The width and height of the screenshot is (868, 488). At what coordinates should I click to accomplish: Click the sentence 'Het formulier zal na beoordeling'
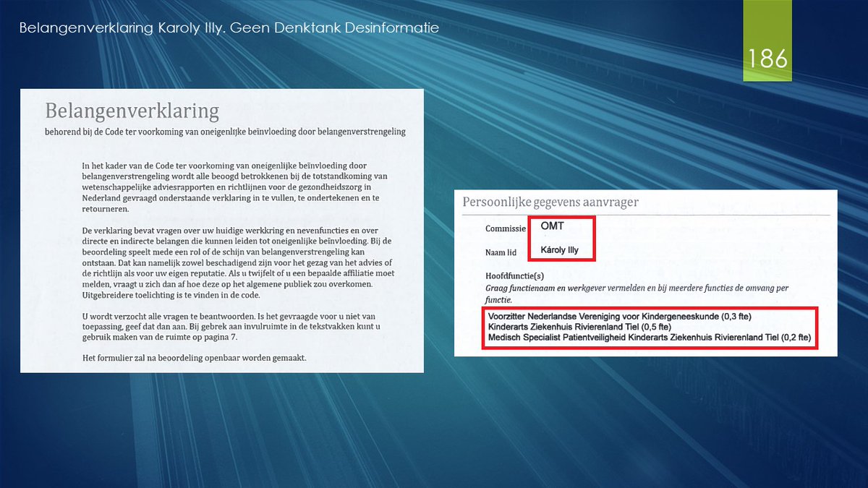point(194,357)
